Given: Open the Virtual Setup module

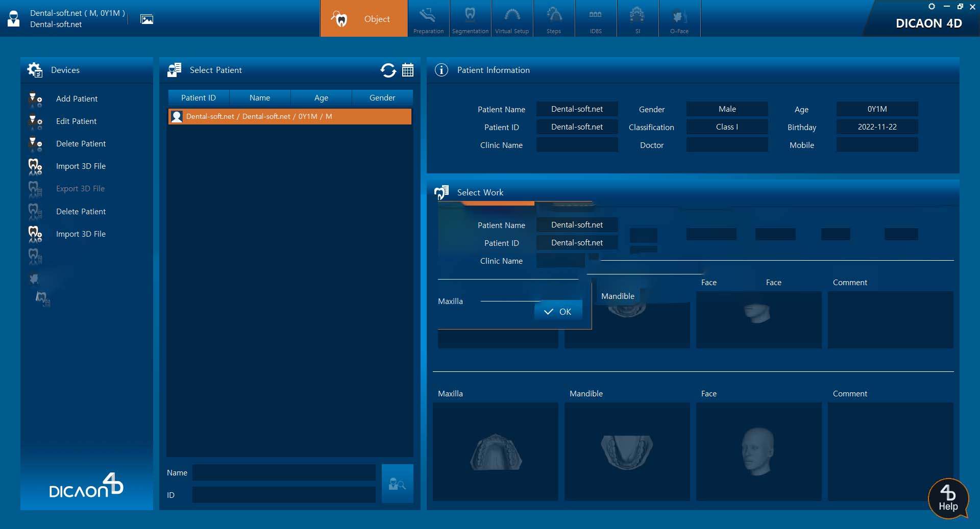Looking at the screenshot, I should (512, 19).
